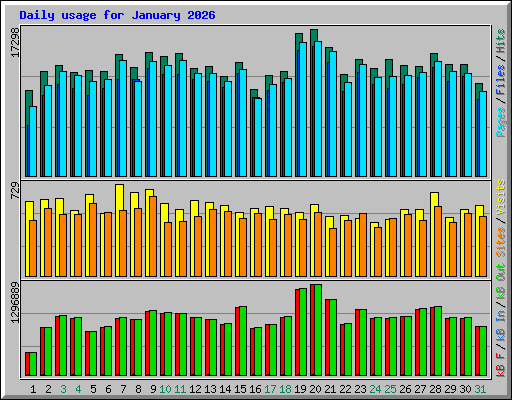Click day 6 on the x-axis
This screenshot has width=512, height=400.
point(108,389)
